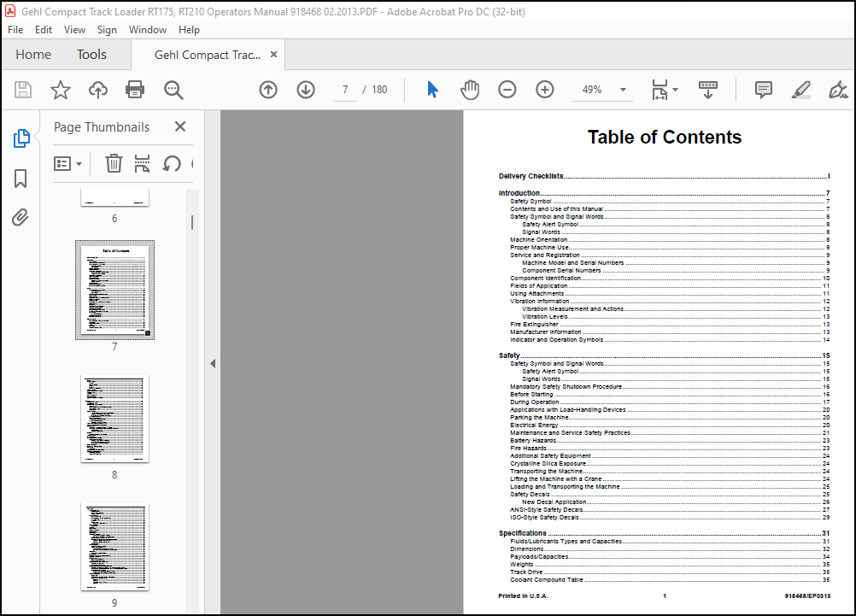
Task: Rotate page counterclockwise icon
Action: pyautogui.click(x=172, y=163)
